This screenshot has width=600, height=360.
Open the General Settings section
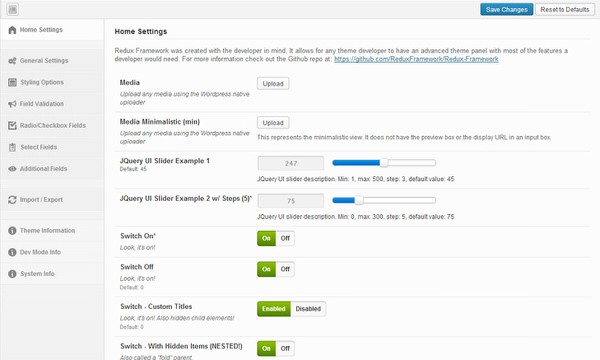52,60
